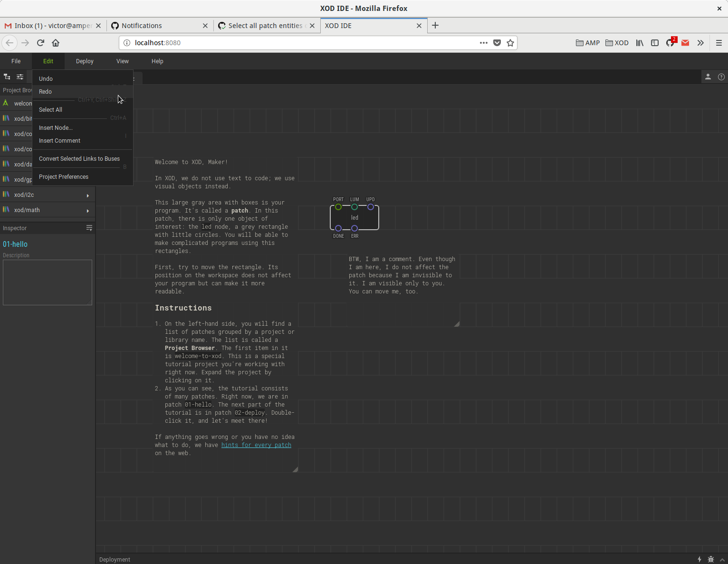728x564 pixels.
Task: Open Project Preferences
Action: point(63,176)
